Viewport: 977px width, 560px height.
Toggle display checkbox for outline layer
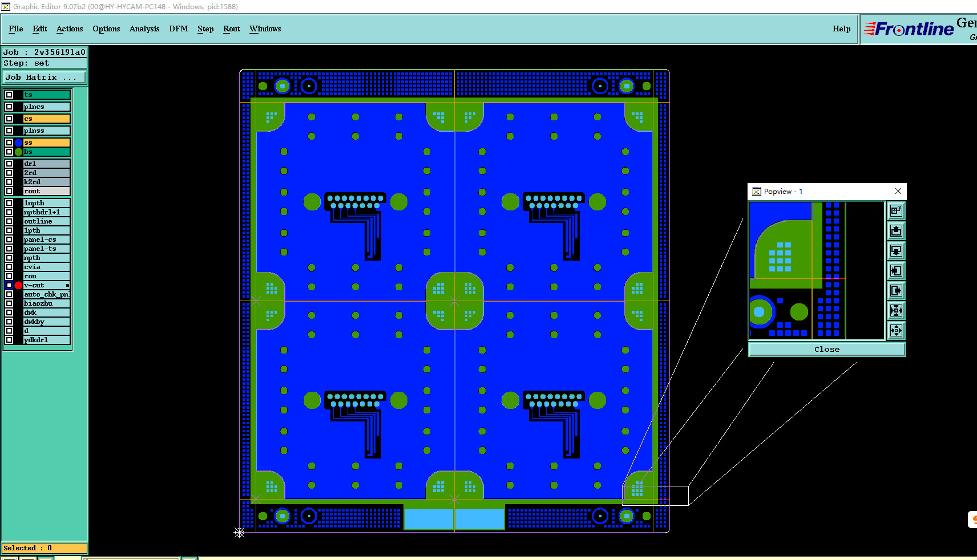coord(9,221)
